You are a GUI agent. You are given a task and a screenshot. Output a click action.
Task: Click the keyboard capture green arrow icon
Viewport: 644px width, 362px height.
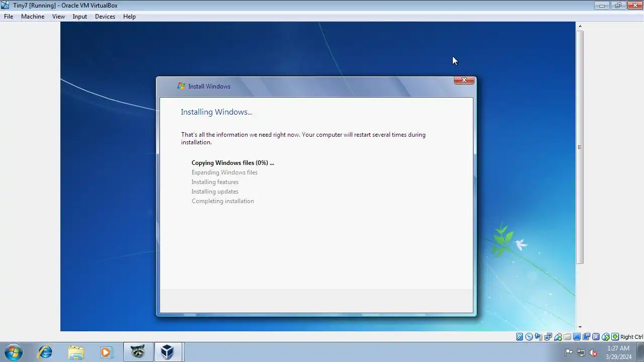[615, 337]
